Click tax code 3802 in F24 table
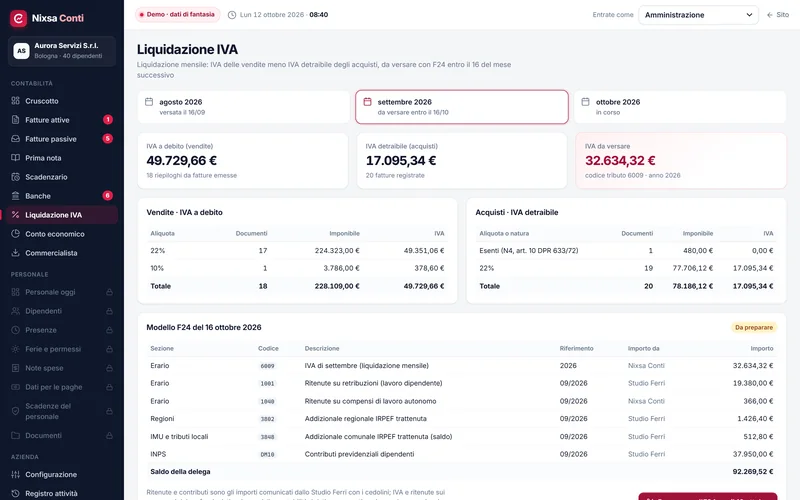800x500 pixels. click(x=267, y=419)
